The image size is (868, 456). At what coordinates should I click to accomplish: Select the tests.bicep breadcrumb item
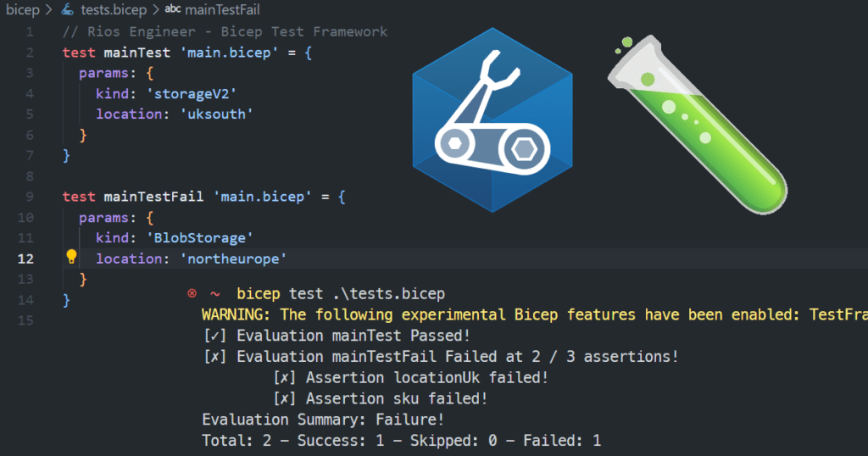tap(114, 9)
